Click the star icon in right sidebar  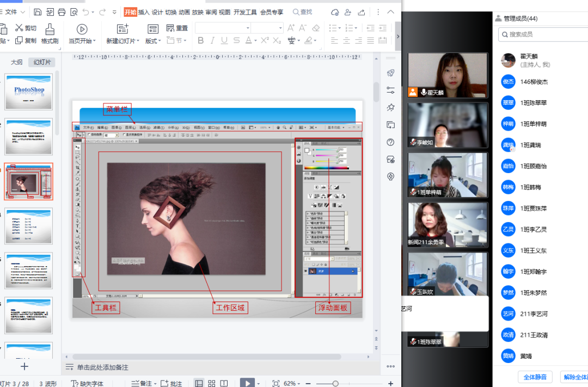pos(390,107)
